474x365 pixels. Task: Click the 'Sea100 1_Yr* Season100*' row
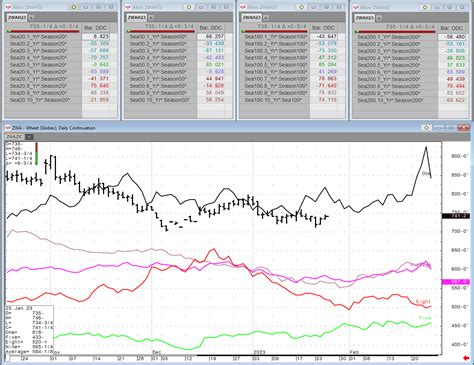click(x=275, y=37)
